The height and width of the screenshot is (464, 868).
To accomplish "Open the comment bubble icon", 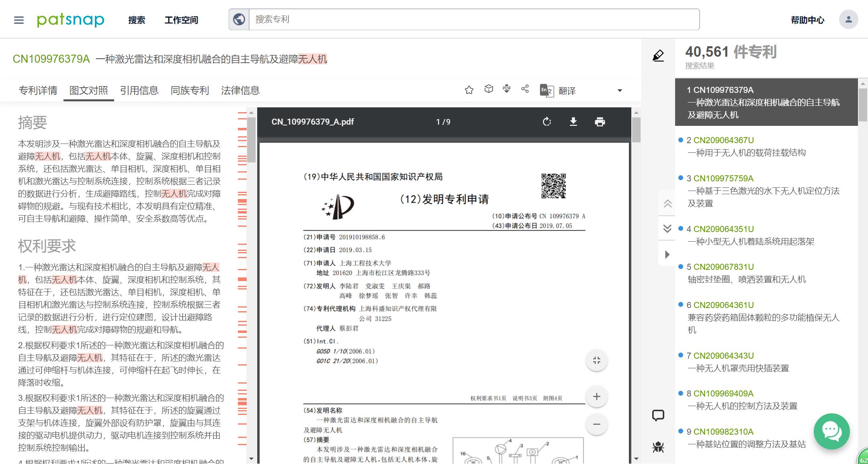I will tap(658, 415).
